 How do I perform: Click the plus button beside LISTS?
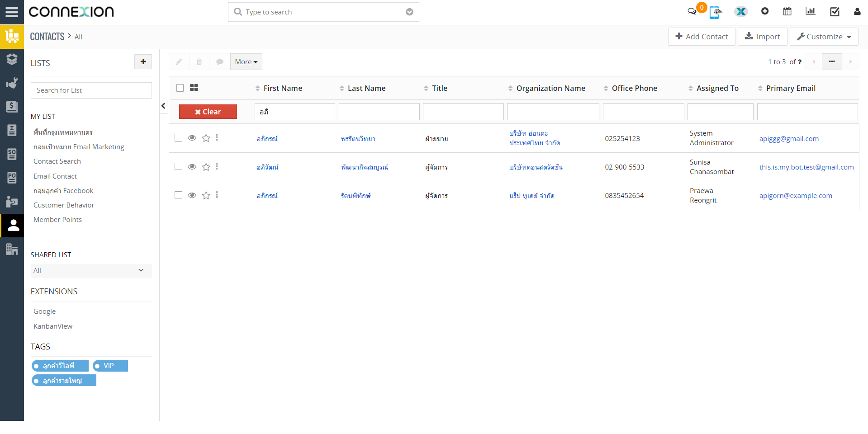click(x=143, y=62)
